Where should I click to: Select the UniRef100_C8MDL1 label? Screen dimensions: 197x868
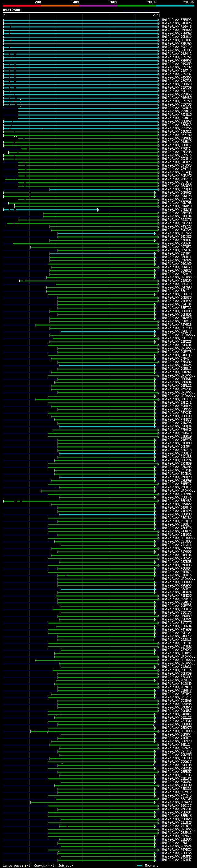[x=177, y=257]
